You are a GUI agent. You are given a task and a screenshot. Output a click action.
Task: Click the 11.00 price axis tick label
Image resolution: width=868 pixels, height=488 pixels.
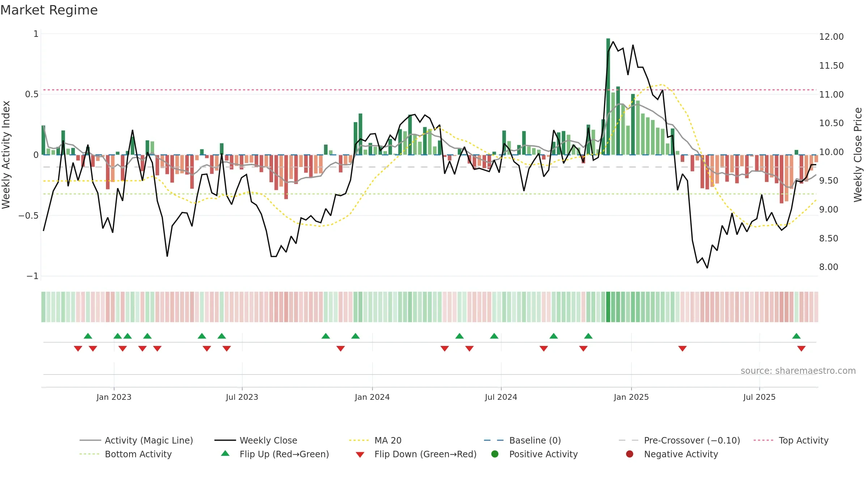[x=831, y=95]
